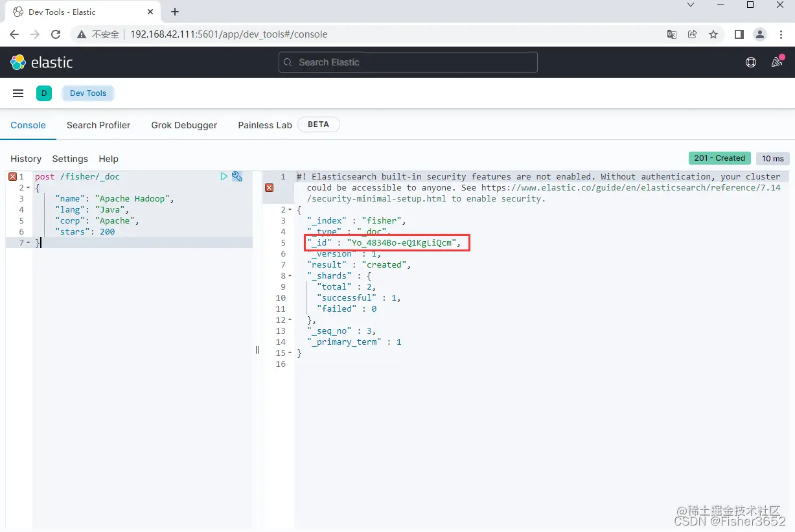Click the "lang": "Java" line
The height and width of the screenshot is (532, 795).
pyautogui.click(x=93, y=210)
